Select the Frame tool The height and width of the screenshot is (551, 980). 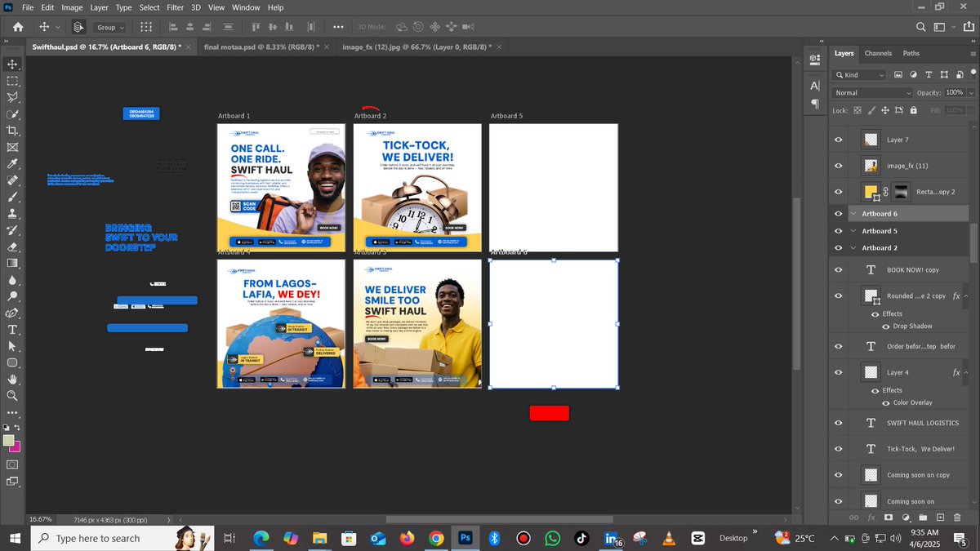click(x=12, y=148)
